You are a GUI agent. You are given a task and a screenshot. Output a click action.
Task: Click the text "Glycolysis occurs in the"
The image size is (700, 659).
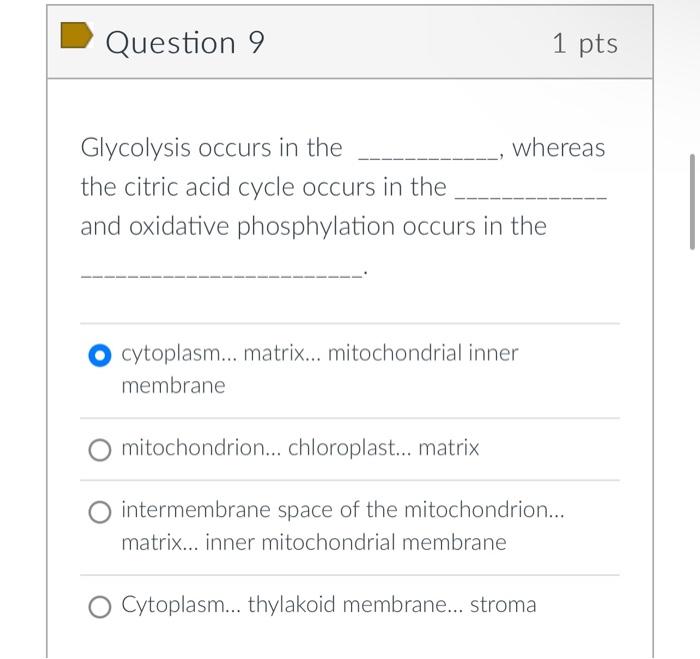pyautogui.click(x=211, y=148)
